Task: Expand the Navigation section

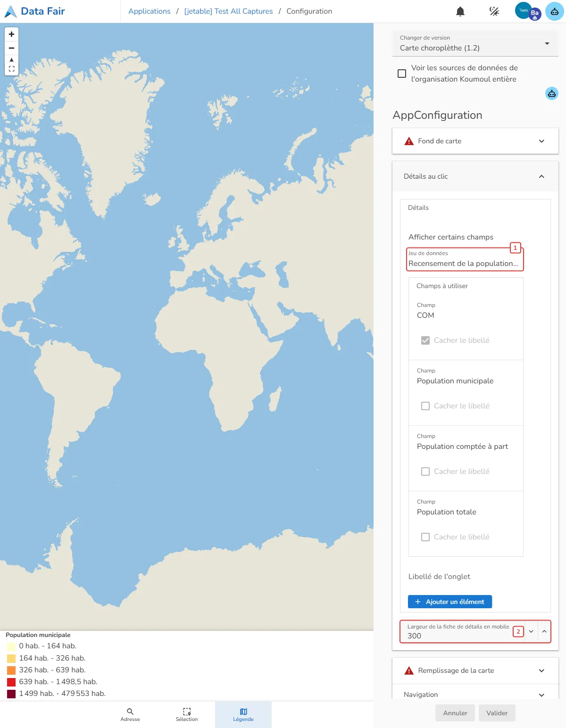Action: [x=475, y=694]
